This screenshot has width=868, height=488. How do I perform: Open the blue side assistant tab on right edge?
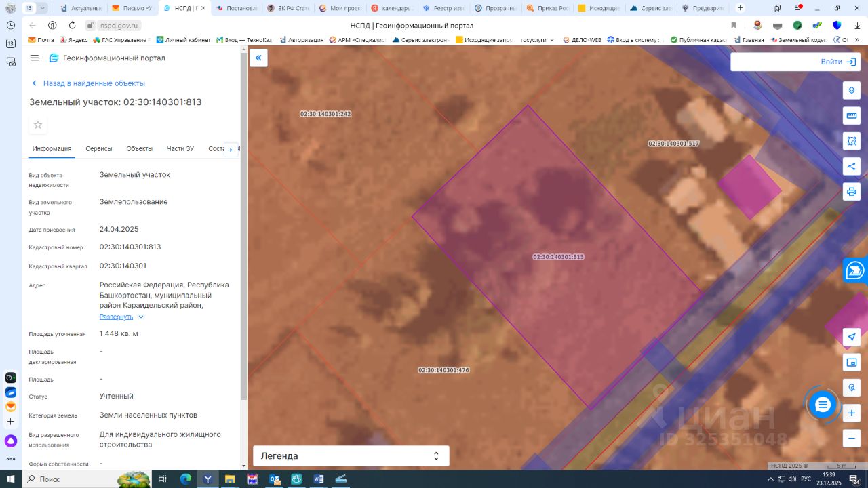point(856,270)
